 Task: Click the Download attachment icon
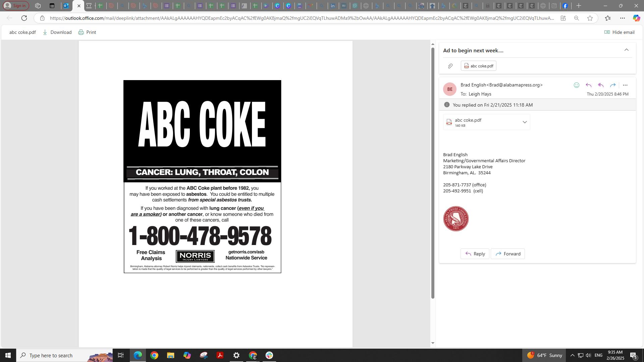click(45, 32)
